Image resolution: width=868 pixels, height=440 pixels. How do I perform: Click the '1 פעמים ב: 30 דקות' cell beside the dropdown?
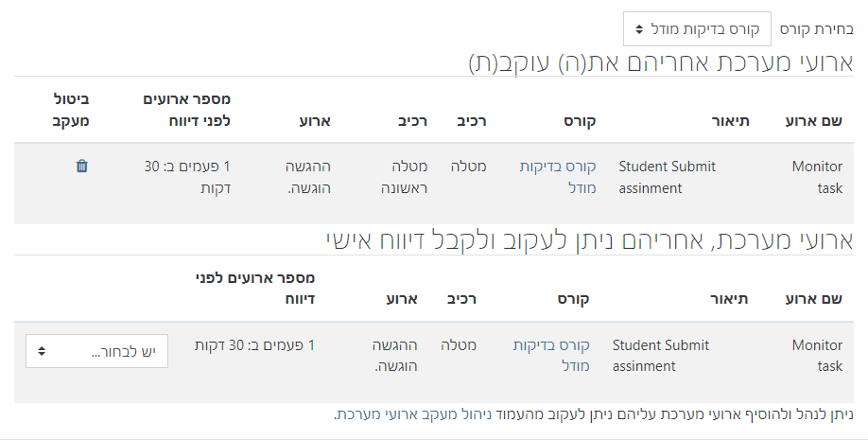[254, 345]
